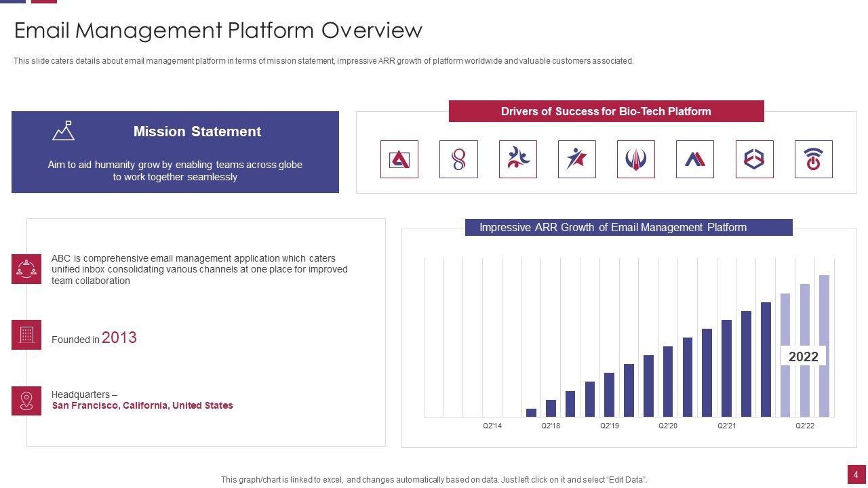Click the double-peak 'M' logo icon

(695, 159)
